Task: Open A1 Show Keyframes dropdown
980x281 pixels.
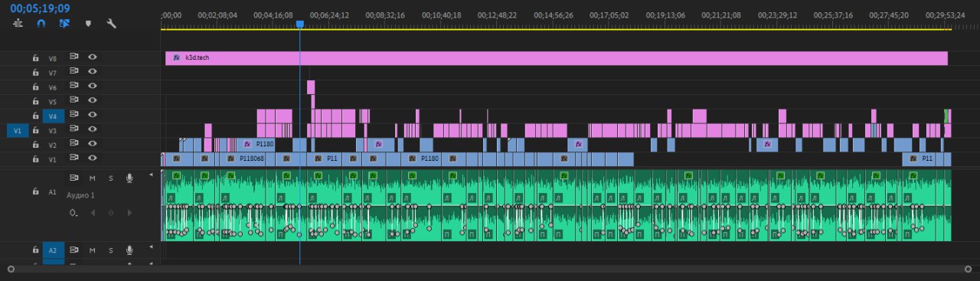Action: point(73,213)
